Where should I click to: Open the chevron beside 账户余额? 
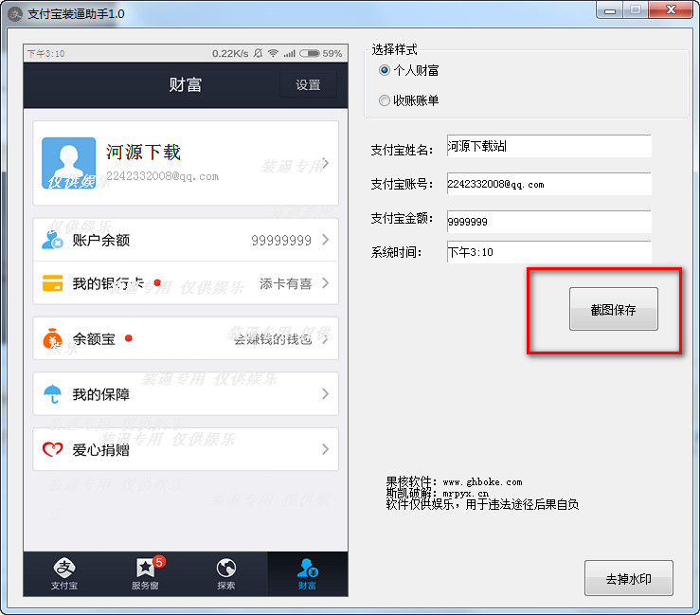click(326, 240)
